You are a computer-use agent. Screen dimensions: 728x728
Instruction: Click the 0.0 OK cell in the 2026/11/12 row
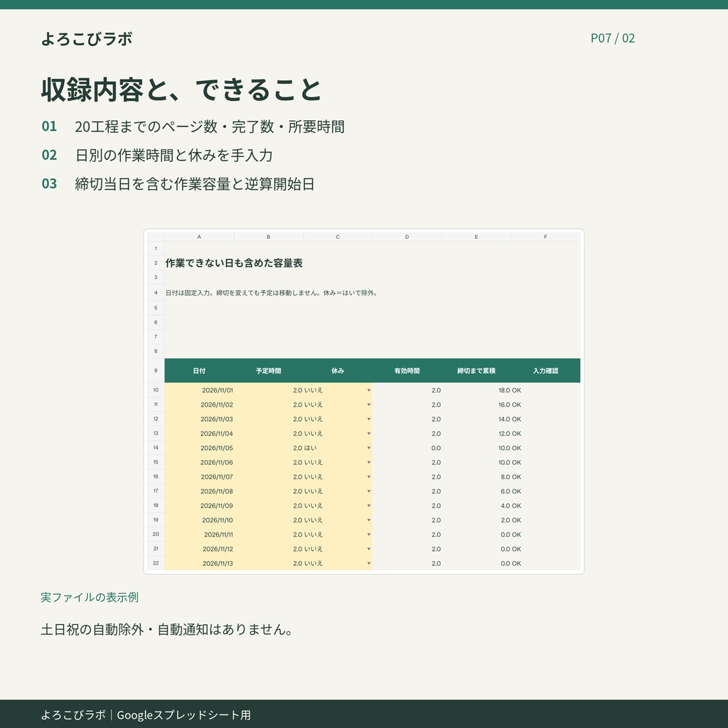click(510, 549)
